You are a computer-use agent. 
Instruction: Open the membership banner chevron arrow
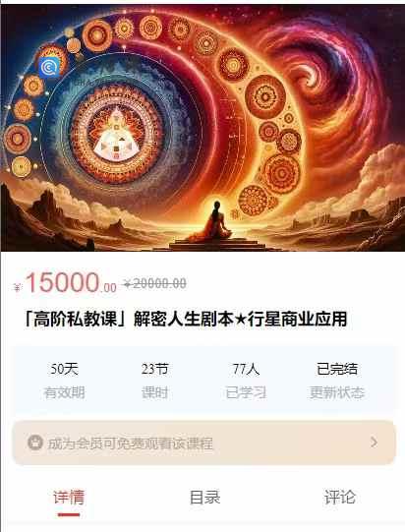pyautogui.click(x=374, y=443)
